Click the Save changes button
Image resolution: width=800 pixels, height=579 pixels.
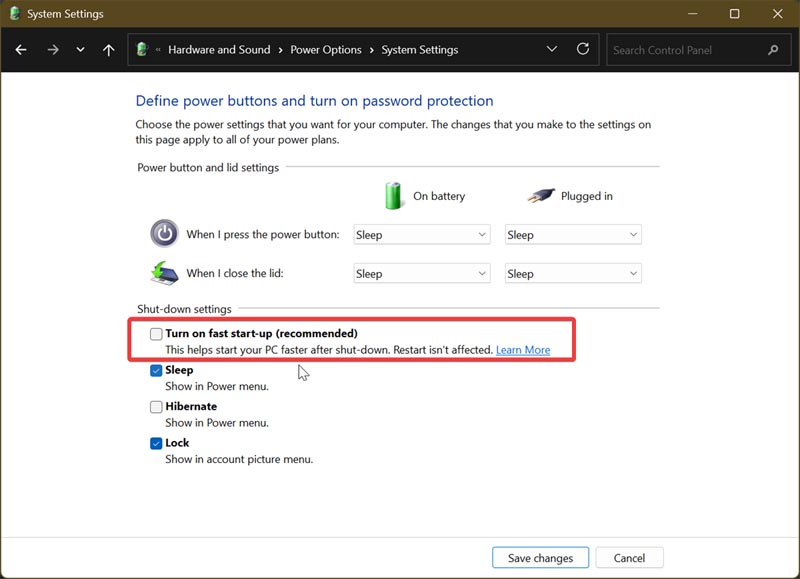(540, 558)
